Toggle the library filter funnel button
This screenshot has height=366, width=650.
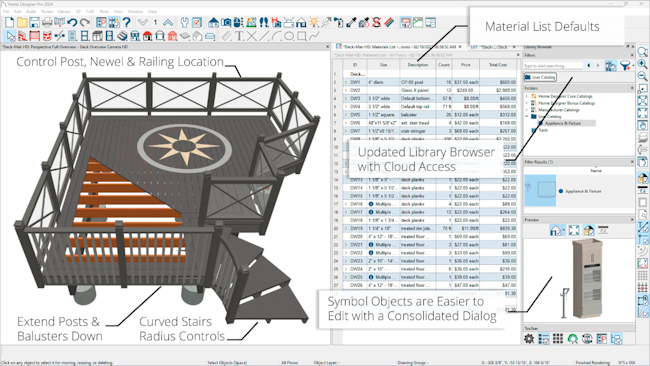pos(626,65)
